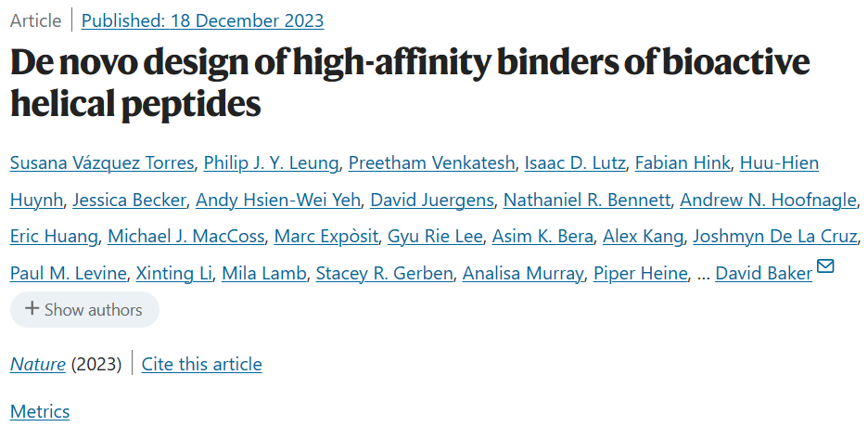Open the Metrics link
Image resolution: width=868 pixels, height=427 pixels.
[40, 411]
